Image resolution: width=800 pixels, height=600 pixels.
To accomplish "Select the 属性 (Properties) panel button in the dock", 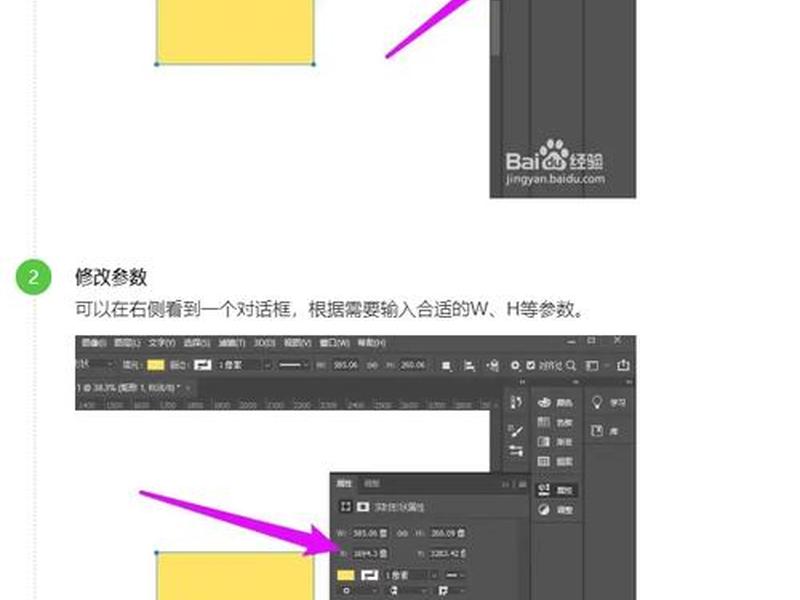I will pos(556,490).
